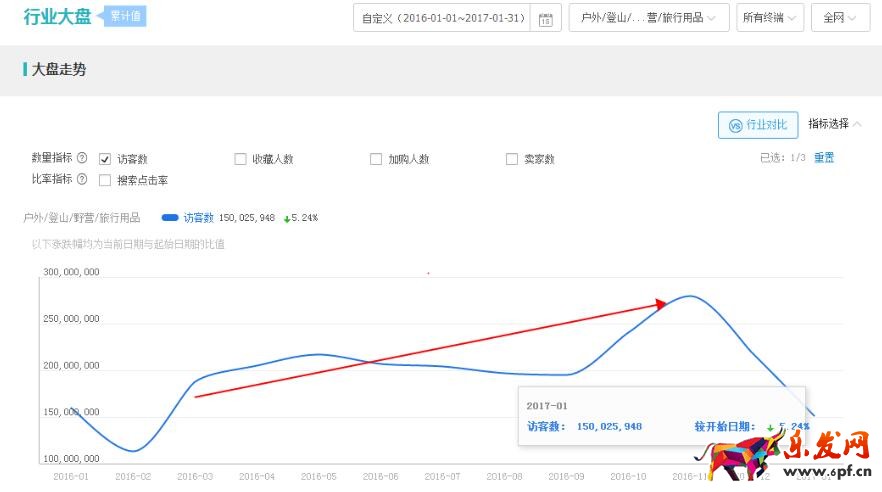Click the 户外/登山/野营/旅行用品 chart label
Screen dimensions: 882x492
click(x=82, y=218)
